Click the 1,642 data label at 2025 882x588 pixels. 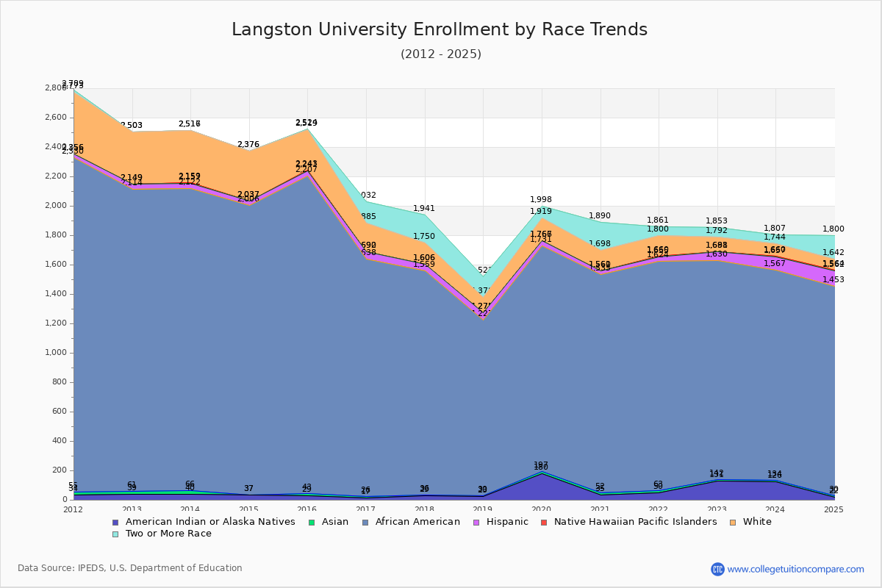point(833,252)
